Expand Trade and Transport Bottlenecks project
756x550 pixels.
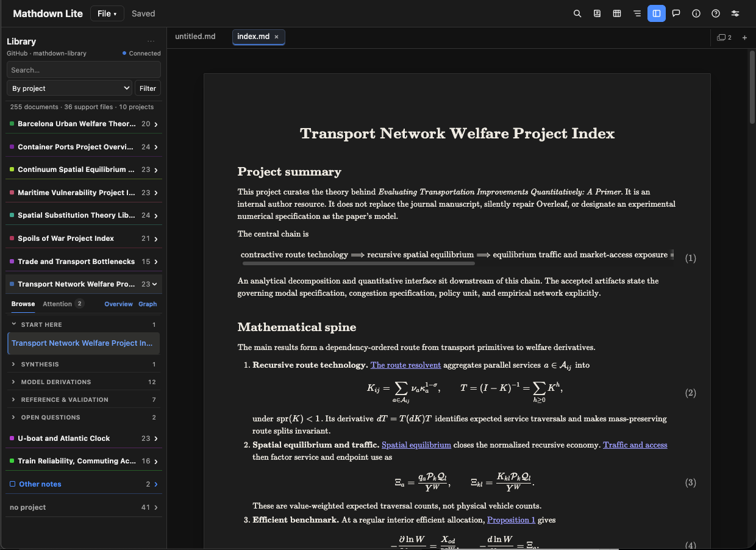tap(84, 262)
